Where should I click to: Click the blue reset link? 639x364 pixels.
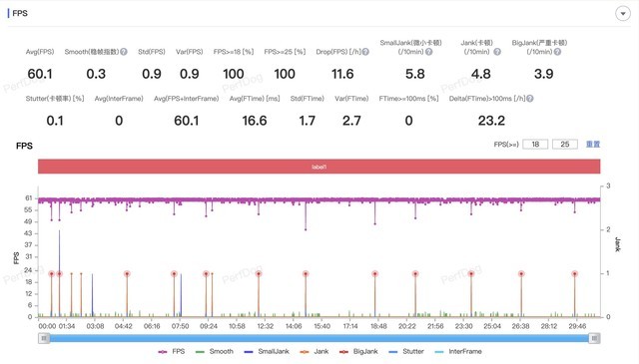tap(593, 145)
